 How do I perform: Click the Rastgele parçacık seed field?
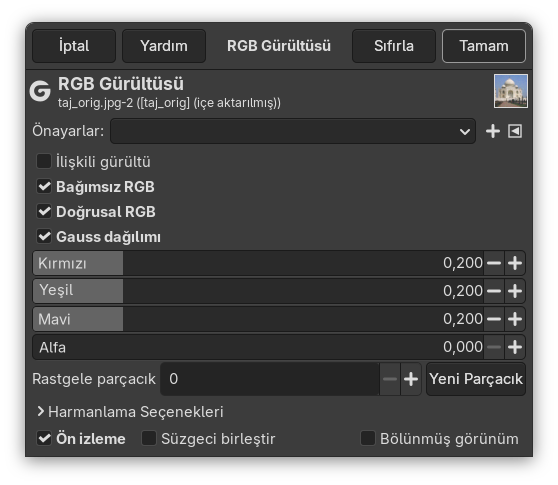(x=270, y=379)
